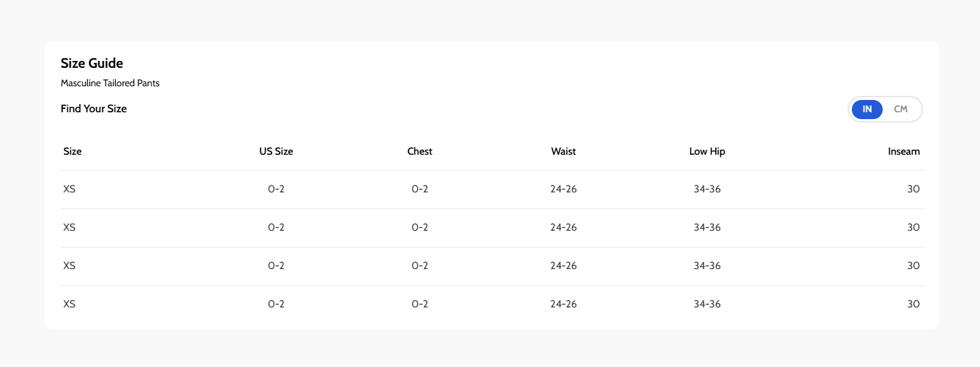Click the last row's 24-26 waist value
Screen dimensions: 980x367
(563, 304)
